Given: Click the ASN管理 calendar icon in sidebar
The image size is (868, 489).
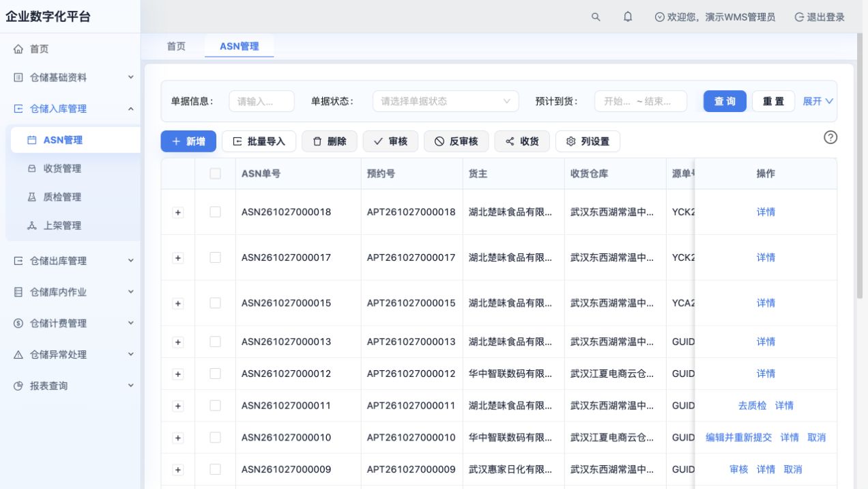Looking at the screenshot, I should (x=31, y=140).
